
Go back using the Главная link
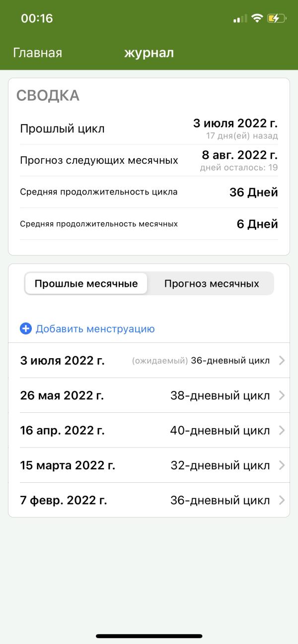pyautogui.click(x=37, y=53)
